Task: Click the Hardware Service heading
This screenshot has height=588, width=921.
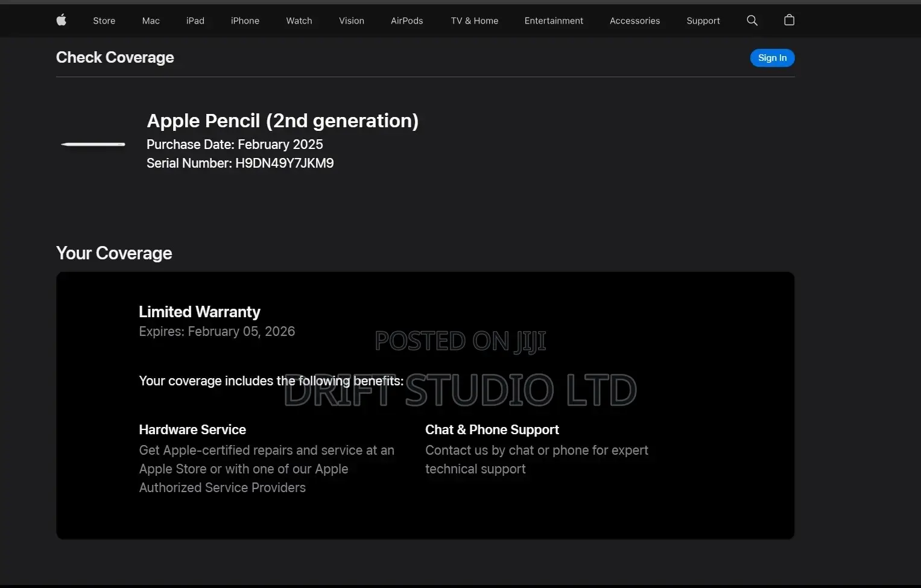Action: (x=192, y=429)
